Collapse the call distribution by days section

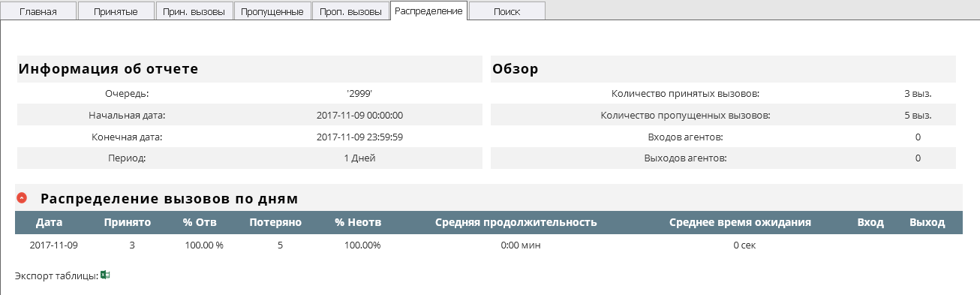[22, 198]
